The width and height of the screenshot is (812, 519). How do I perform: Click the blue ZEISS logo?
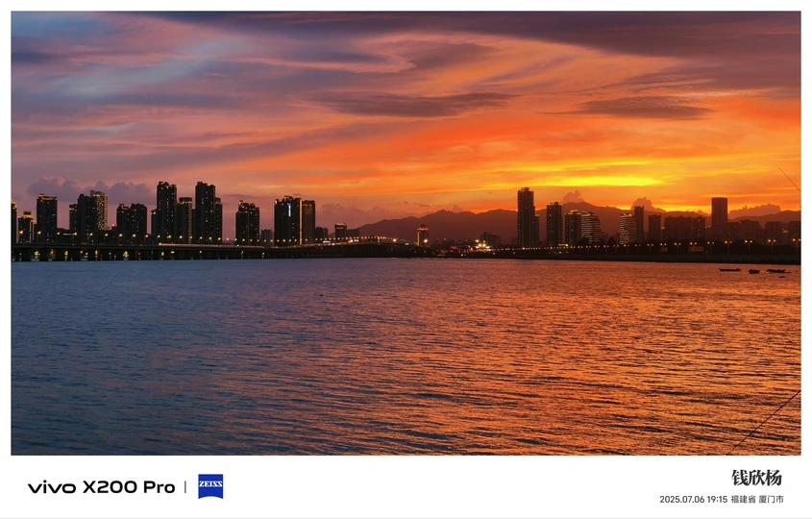[x=210, y=486]
